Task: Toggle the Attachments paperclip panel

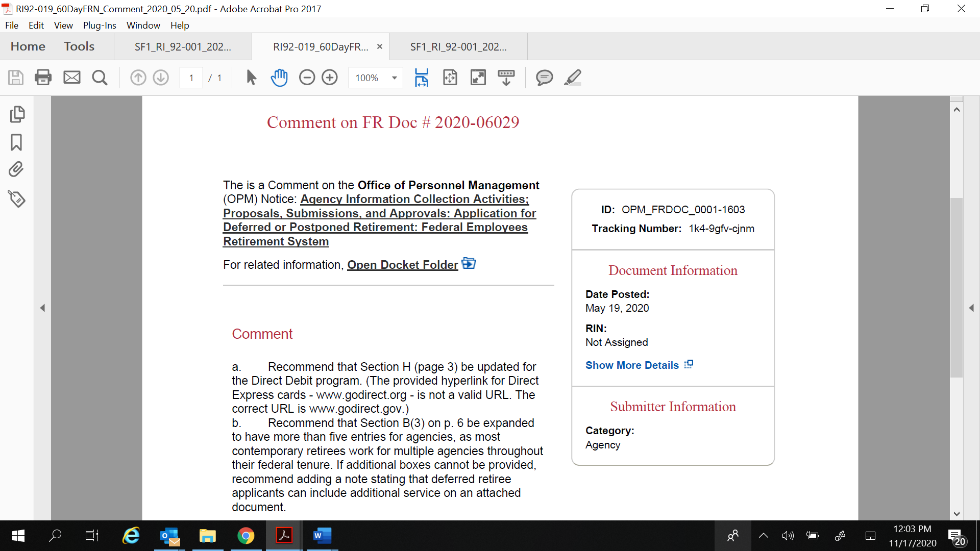Action: click(x=16, y=170)
